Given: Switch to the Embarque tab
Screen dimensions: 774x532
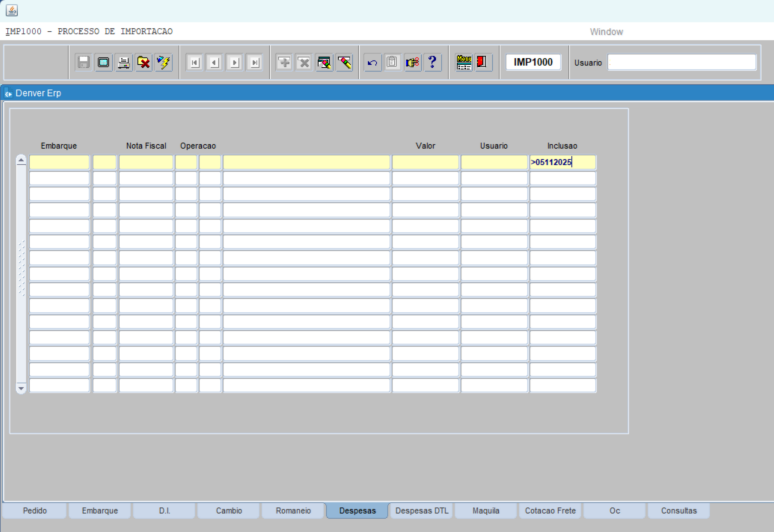Looking at the screenshot, I should (100, 511).
